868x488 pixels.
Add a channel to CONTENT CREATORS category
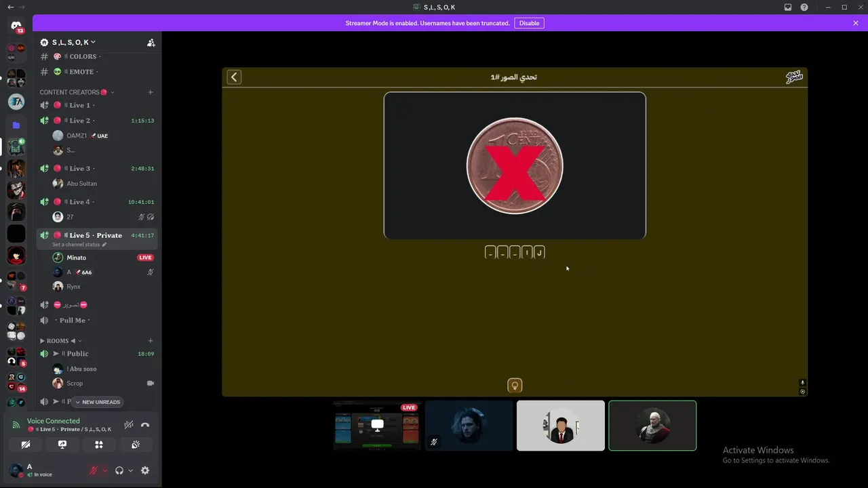pyautogui.click(x=151, y=92)
